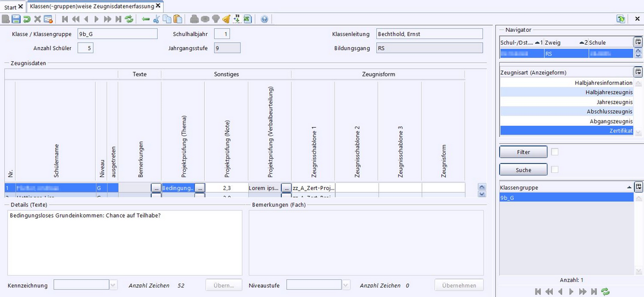This screenshot has height=297, width=644.
Task: Open column chooser for Zeugnisart list
Action: 637,72
